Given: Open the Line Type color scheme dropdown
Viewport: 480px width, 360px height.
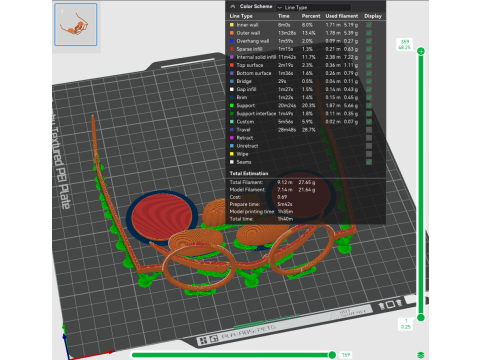Looking at the screenshot, I should point(313,7).
